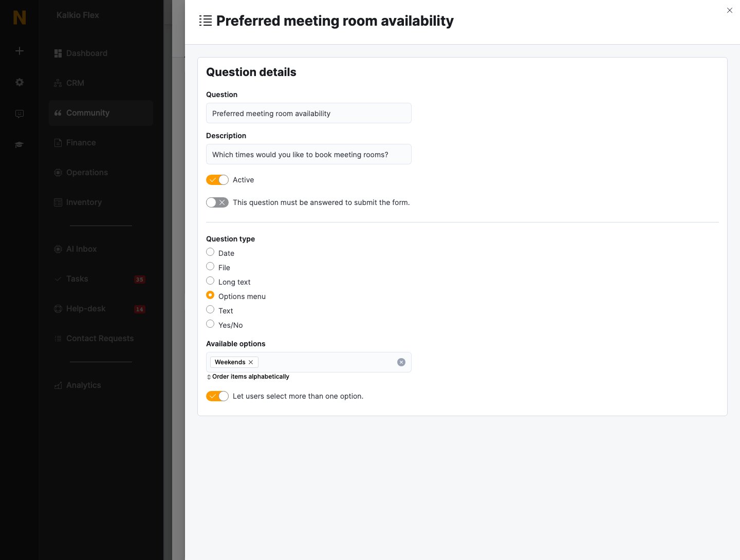
Task: Click the Kalkio Flex workspace name
Action: (x=78, y=15)
